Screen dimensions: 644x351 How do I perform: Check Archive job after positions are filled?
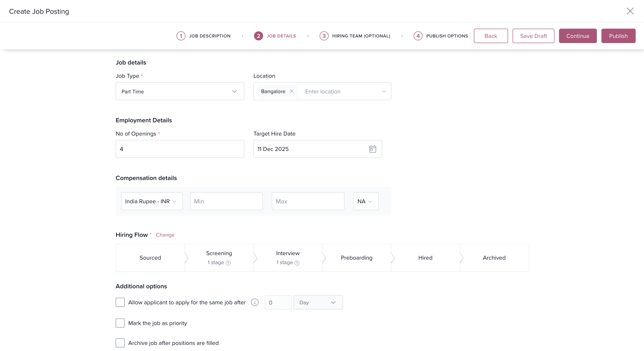point(120,343)
